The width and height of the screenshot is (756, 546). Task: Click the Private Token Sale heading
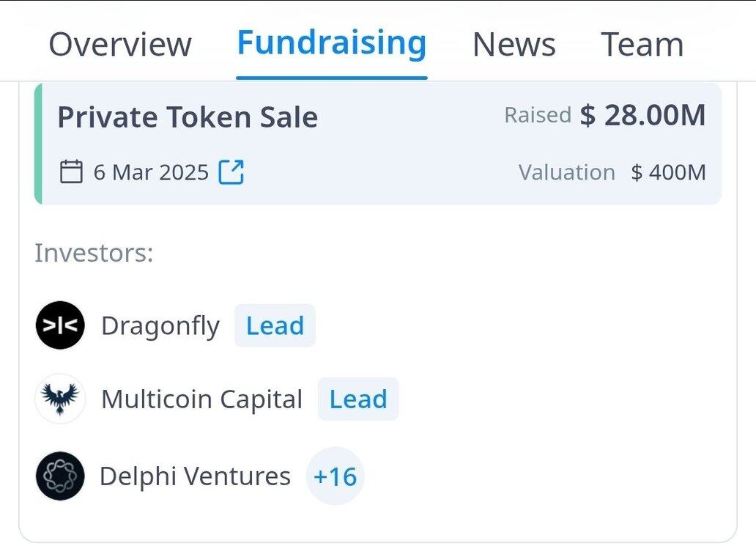coord(188,117)
